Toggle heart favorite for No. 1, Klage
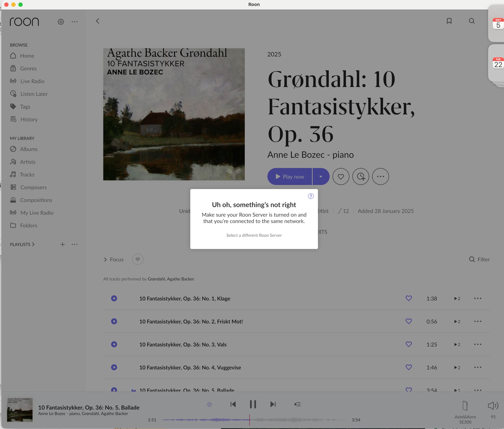Viewport: 504px width, 429px height. (x=409, y=298)
